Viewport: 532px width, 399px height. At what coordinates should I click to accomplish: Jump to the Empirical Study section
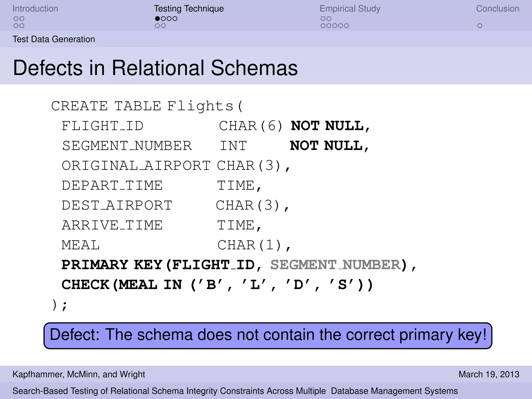click(x=350, y=9)
